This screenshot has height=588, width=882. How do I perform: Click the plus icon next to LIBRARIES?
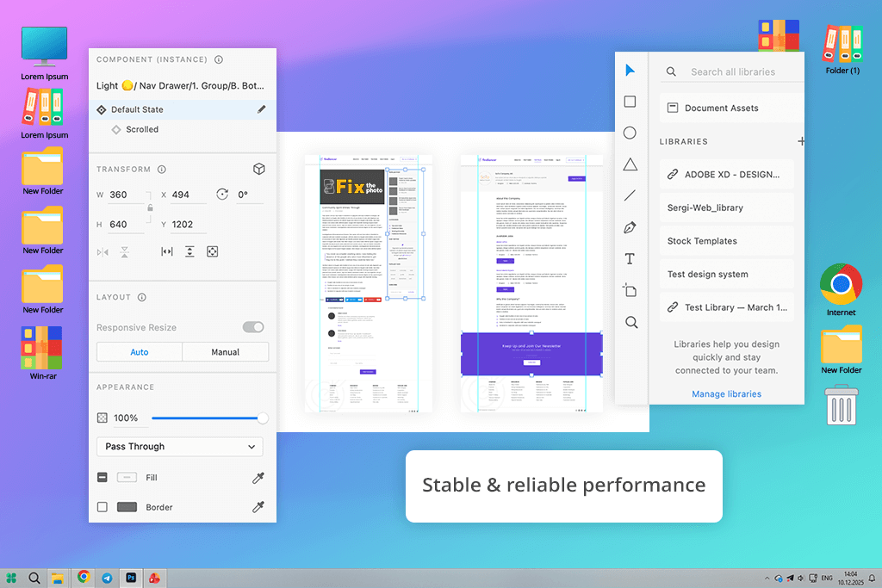point(801,141)
